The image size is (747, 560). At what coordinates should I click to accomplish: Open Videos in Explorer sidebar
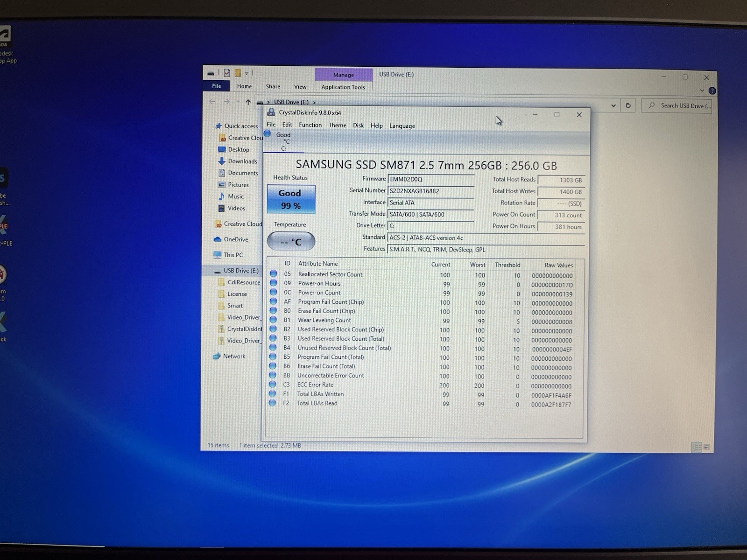pyautogui.click(x=232, y=208)
